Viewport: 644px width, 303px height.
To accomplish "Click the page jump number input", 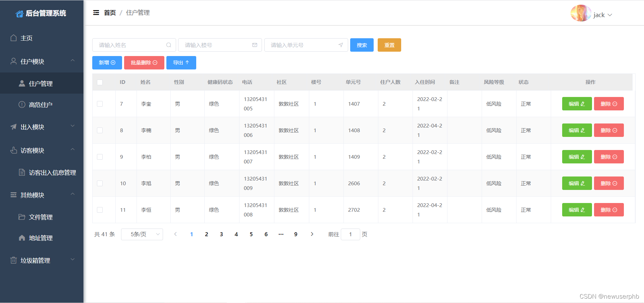I will click(x=351, y=234).
